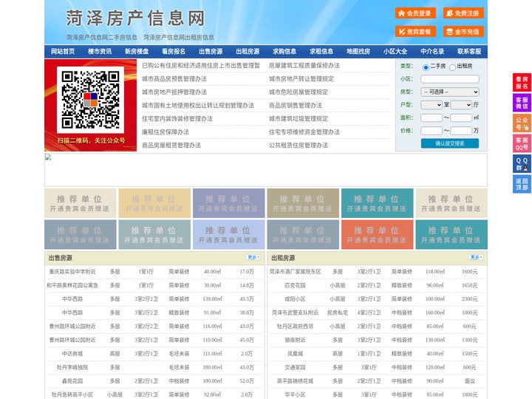This screenshot has height=399, width=532.
Task: Go to 网站首页 in the navigation bar
Action: (x=63, y=52)
